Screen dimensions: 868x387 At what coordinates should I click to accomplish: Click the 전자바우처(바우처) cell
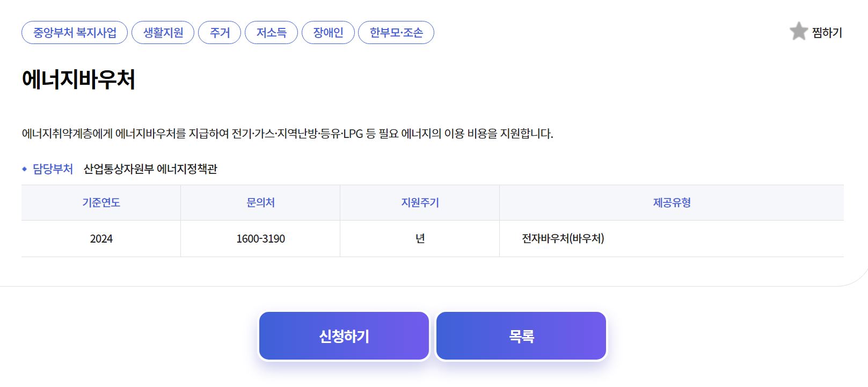(564, 238)
